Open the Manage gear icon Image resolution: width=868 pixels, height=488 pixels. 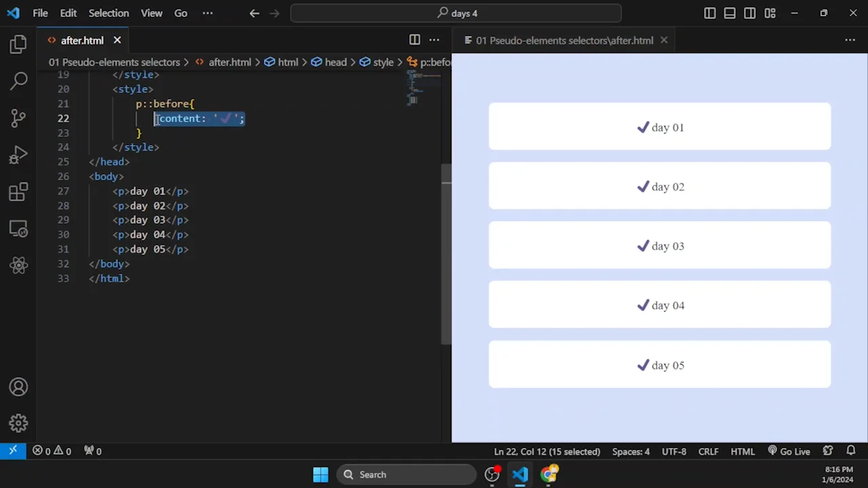pos(18,424)
